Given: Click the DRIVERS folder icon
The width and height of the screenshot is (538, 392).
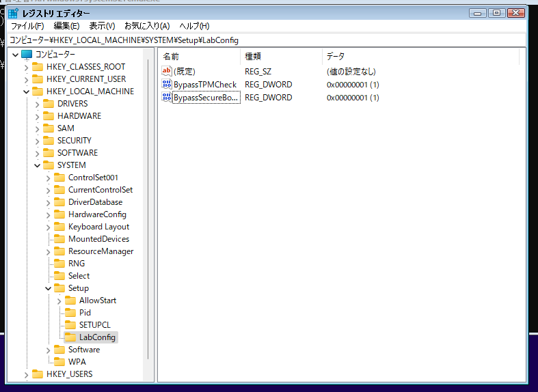Looking at the screenshot, I should (49, 104).
